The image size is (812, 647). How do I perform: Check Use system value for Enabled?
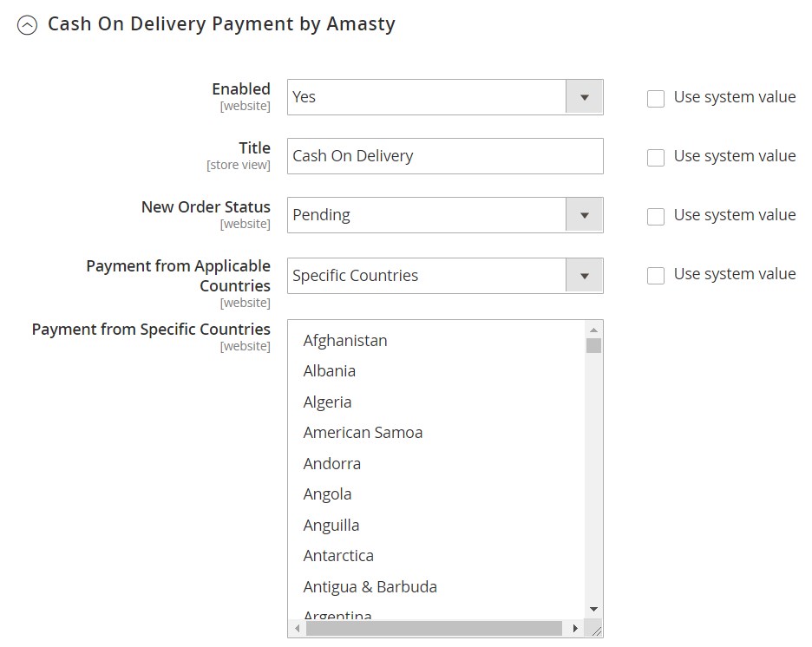click(x=656, y=99)
